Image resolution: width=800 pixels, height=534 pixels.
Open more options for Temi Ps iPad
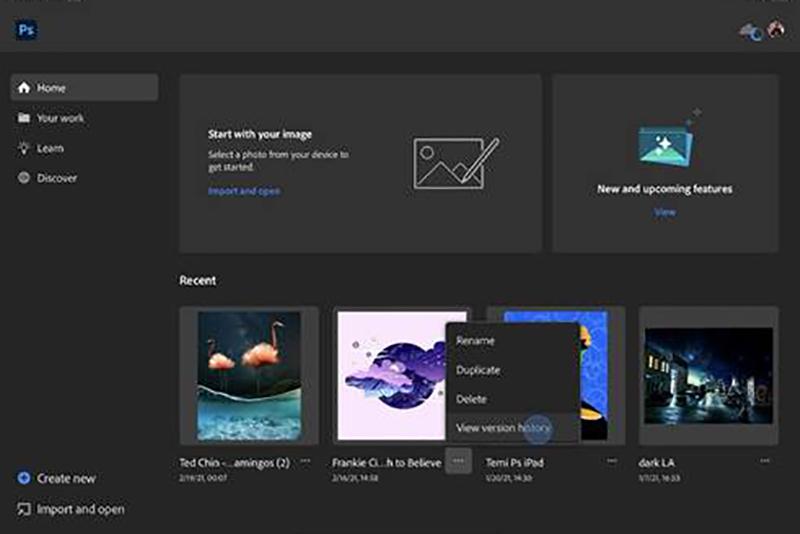(x=611, y=461)
